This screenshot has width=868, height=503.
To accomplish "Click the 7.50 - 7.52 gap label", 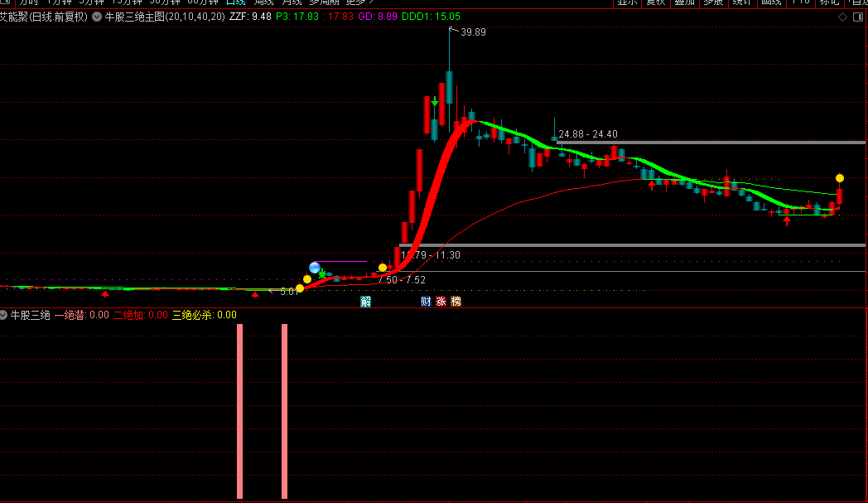I will [402, 280].
